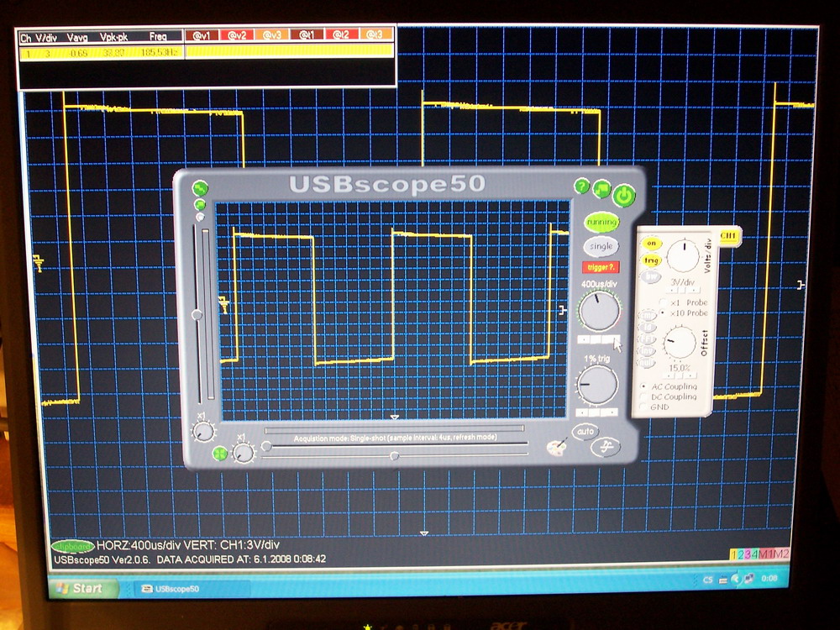Click the small white indicator dot
This screenshot has height=630, width=840.
[200, 217]
